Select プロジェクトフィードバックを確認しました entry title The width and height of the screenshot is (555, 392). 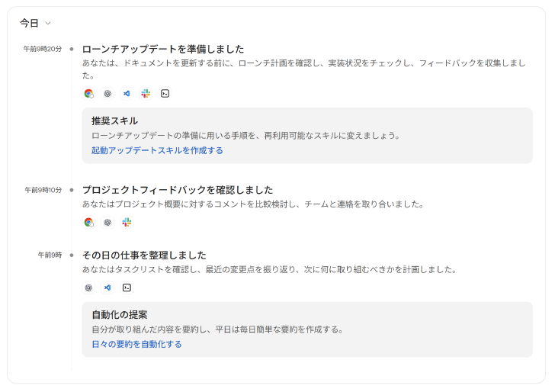(x=178, y=190)
